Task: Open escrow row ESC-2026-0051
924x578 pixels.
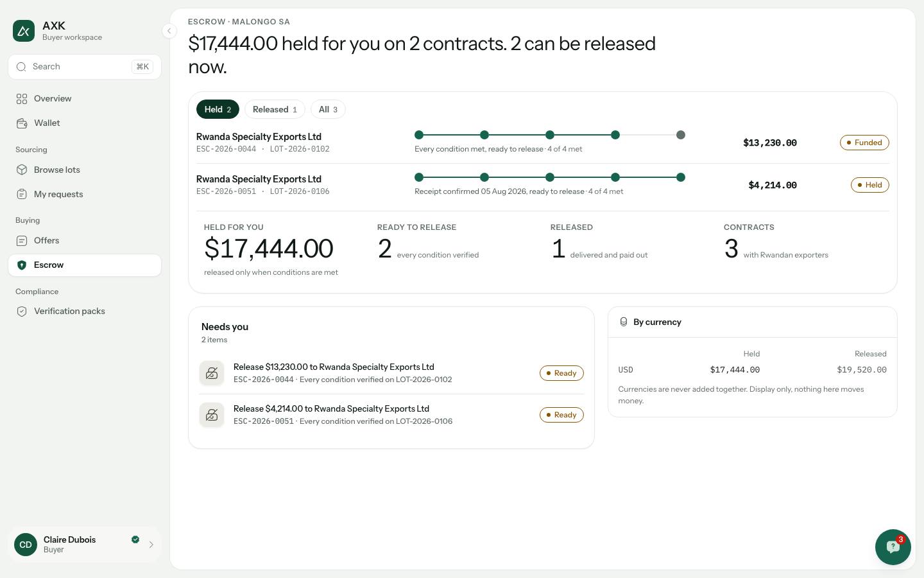Action: pyautogui.click(x=543, y=185)
